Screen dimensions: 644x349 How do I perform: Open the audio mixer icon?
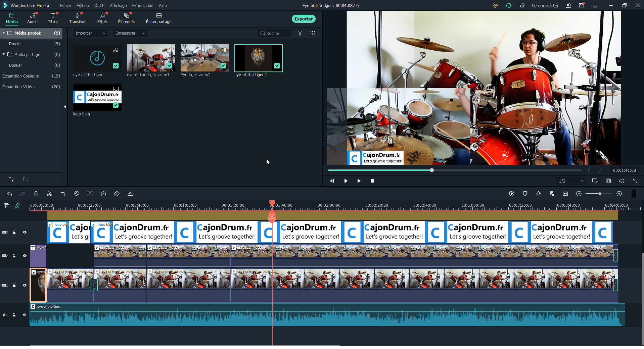click(x=552, y=194)
